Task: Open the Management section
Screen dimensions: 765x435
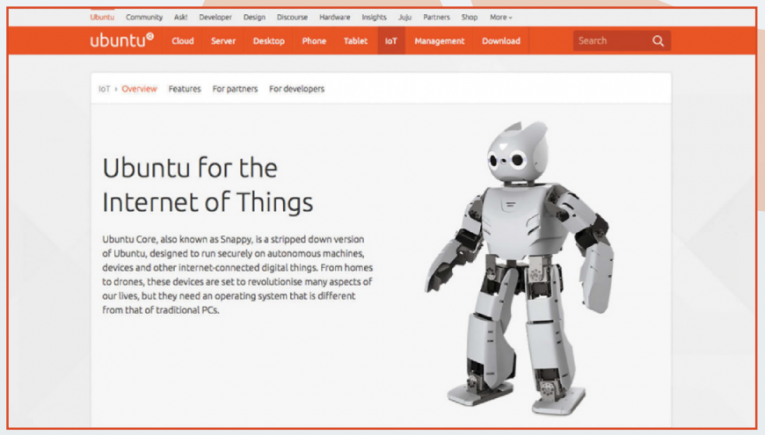Action: coord(440,41)
